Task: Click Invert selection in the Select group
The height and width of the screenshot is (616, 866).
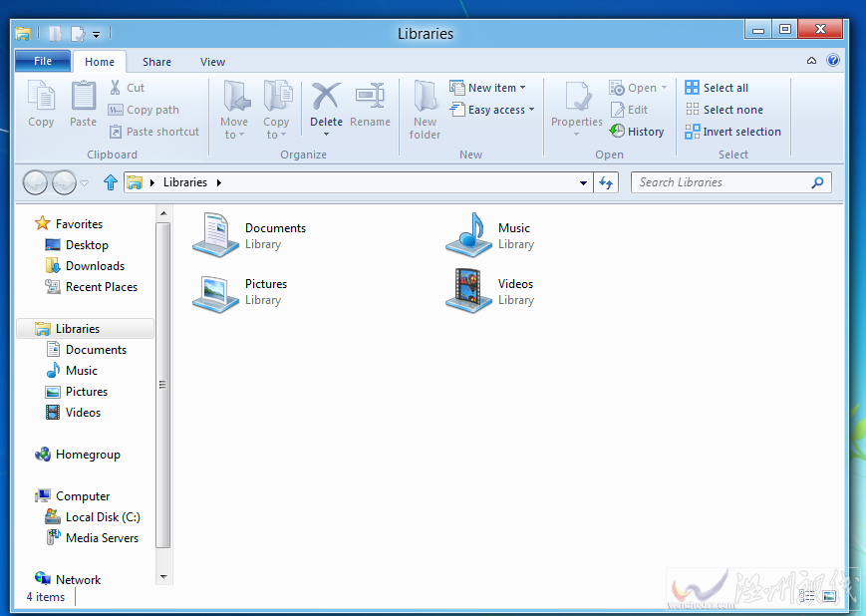Action: (732, 131)
